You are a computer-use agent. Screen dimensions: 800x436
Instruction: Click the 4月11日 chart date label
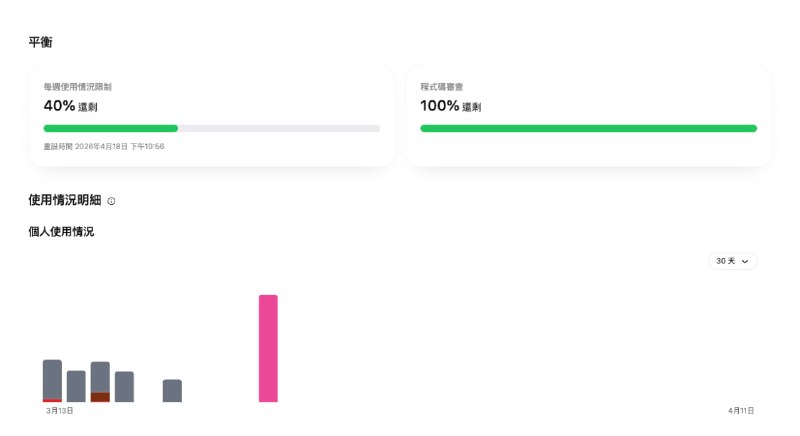[741, 410]
